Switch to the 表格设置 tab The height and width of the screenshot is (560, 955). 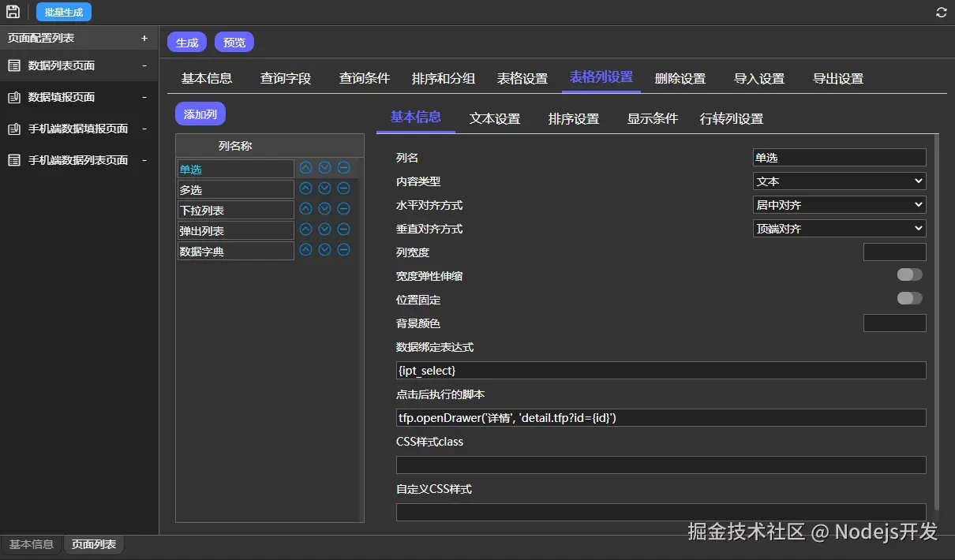(522, 79)
